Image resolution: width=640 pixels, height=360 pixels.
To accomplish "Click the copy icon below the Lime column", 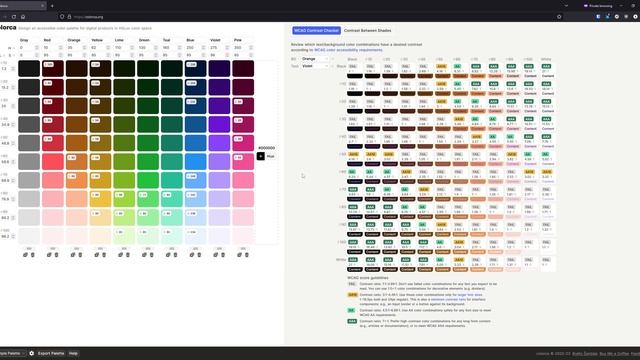I will click(x=120, y=255).
